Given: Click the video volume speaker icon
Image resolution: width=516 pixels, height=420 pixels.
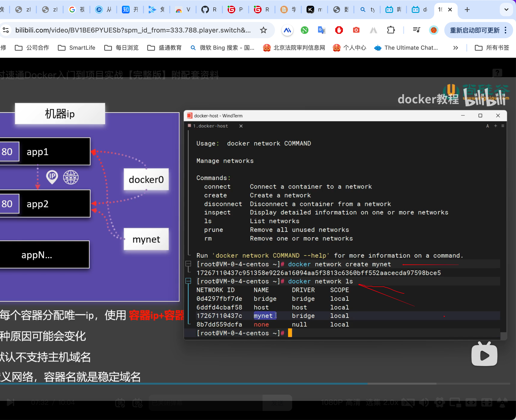Looking at the screenshot, I should tap(424, 403).
